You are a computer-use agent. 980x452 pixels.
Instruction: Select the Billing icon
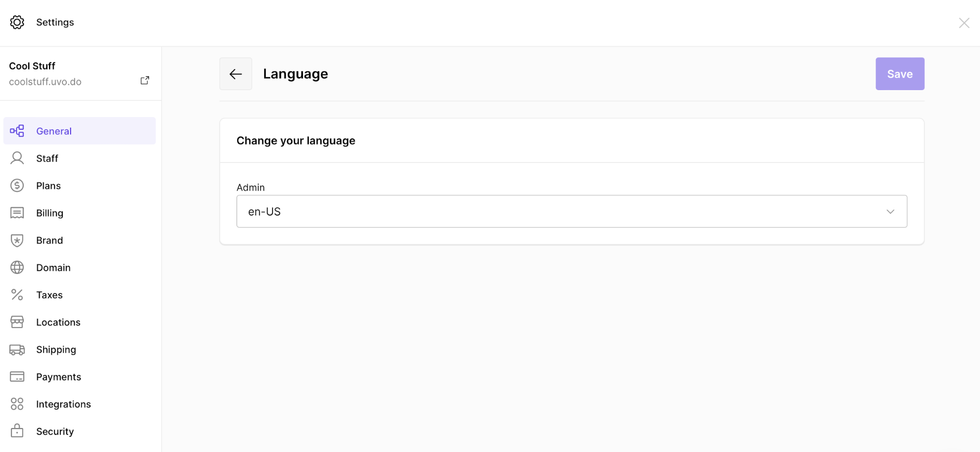point(17,213)
